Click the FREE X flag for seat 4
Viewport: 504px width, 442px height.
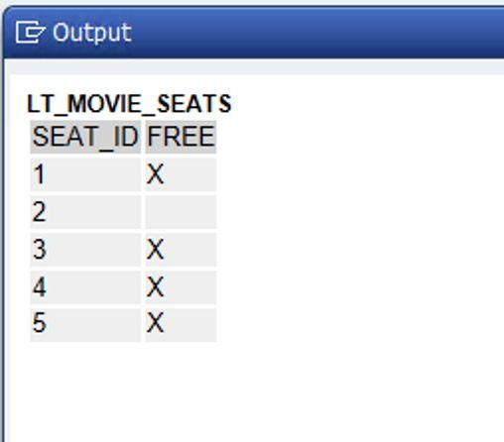(181, 287)
